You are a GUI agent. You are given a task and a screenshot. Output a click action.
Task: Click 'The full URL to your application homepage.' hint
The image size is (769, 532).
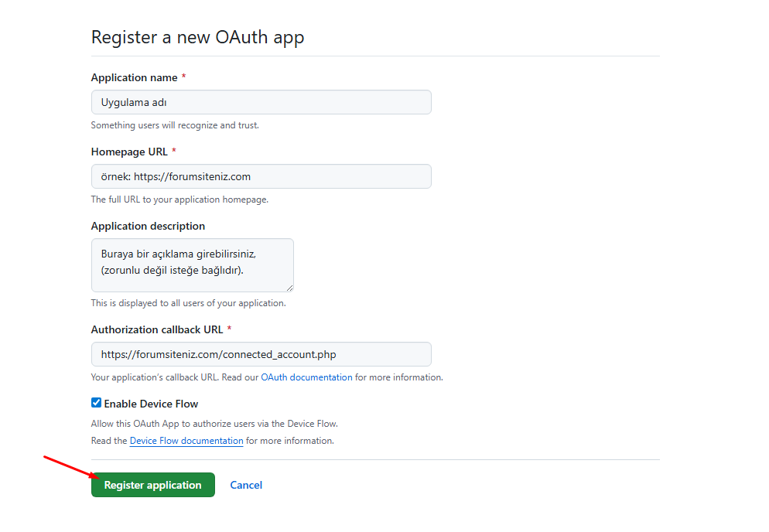[x=179, y=199]
